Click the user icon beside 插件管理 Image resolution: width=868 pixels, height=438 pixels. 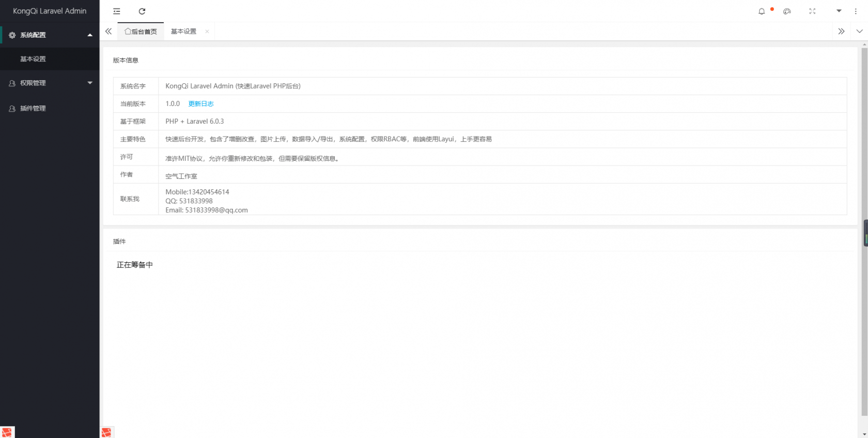(12, 108)
